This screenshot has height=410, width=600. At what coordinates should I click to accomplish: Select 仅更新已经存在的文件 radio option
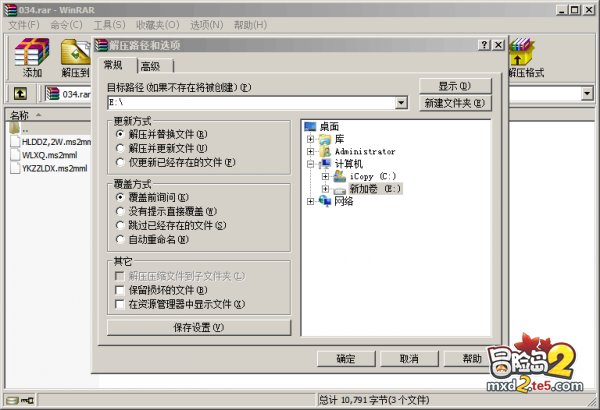pos(120,162)
